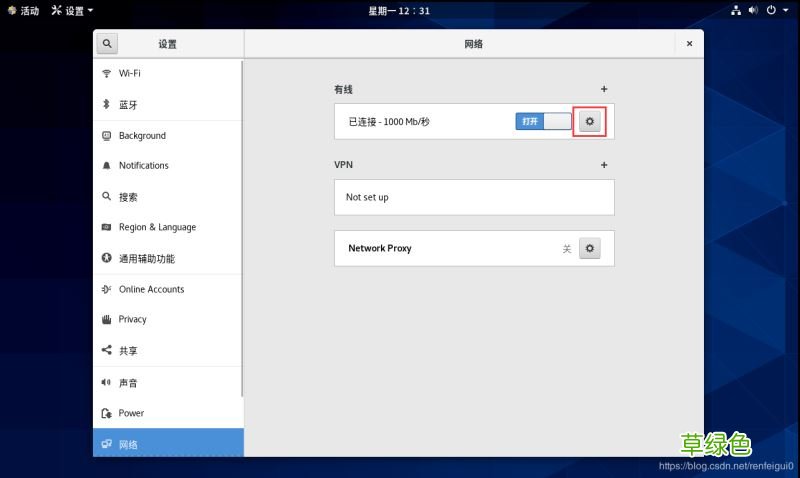Click the proxy status 关 text
Viewport: 800px width, 478px height.
point(567,249)
